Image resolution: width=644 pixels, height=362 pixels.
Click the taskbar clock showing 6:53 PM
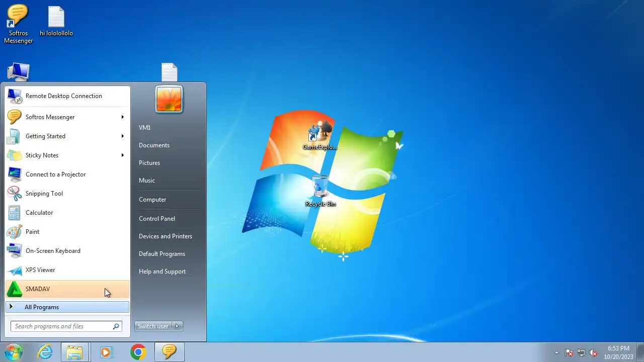coord(618,352)
